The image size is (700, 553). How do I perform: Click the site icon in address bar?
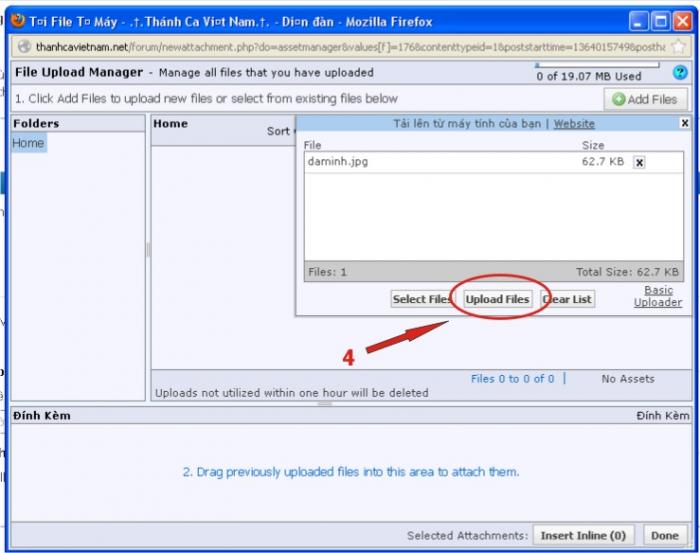tap(24, 47)
